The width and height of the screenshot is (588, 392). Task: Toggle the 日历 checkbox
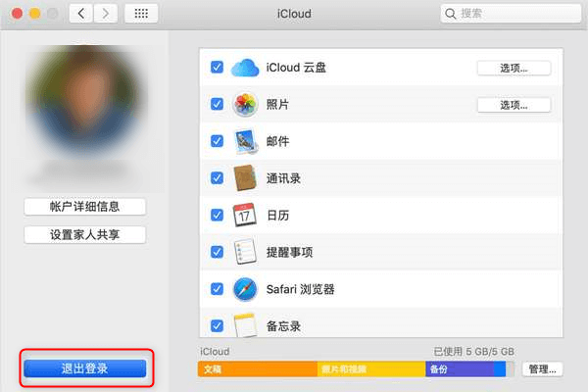click(x=217, y=215)
